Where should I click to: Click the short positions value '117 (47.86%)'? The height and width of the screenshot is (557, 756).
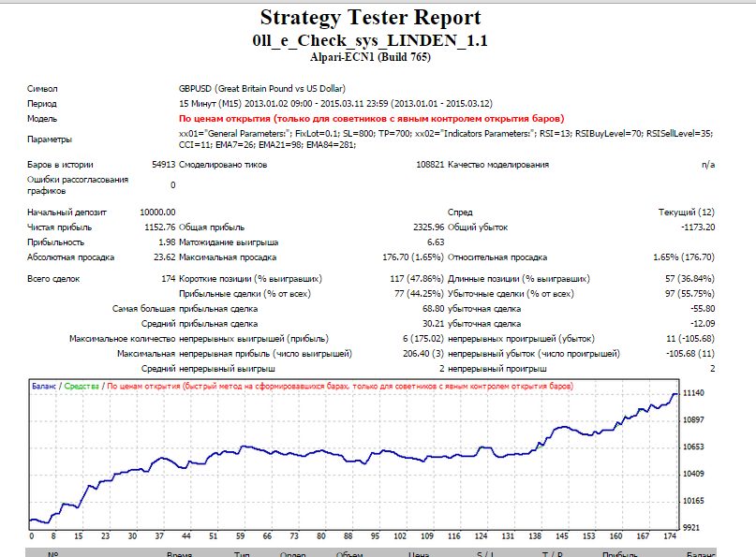tap(417, 279)
